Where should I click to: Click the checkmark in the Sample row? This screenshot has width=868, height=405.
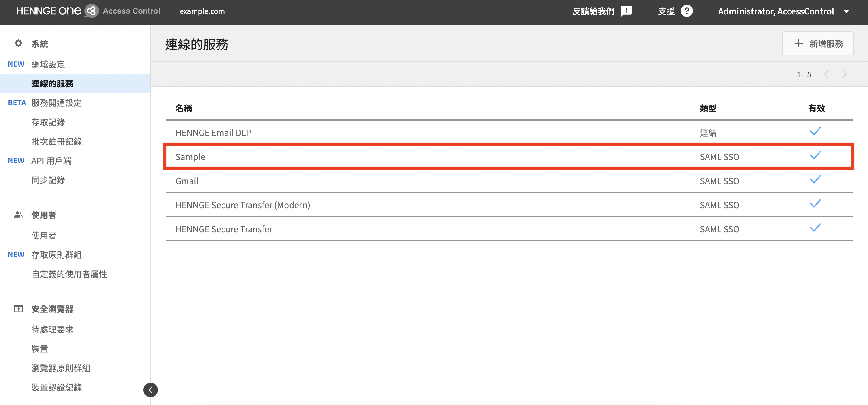(816, 155)
